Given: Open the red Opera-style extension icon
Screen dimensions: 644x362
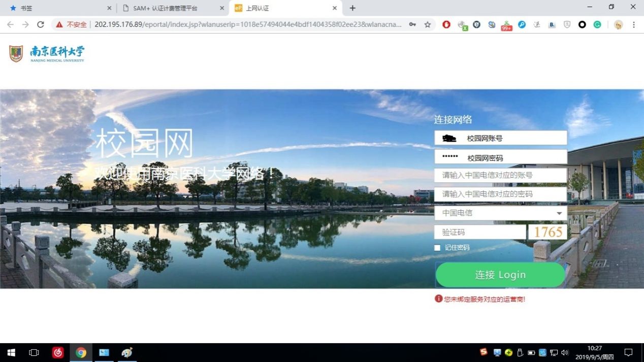Looking at the screenshot, I should tap(446, 24).
